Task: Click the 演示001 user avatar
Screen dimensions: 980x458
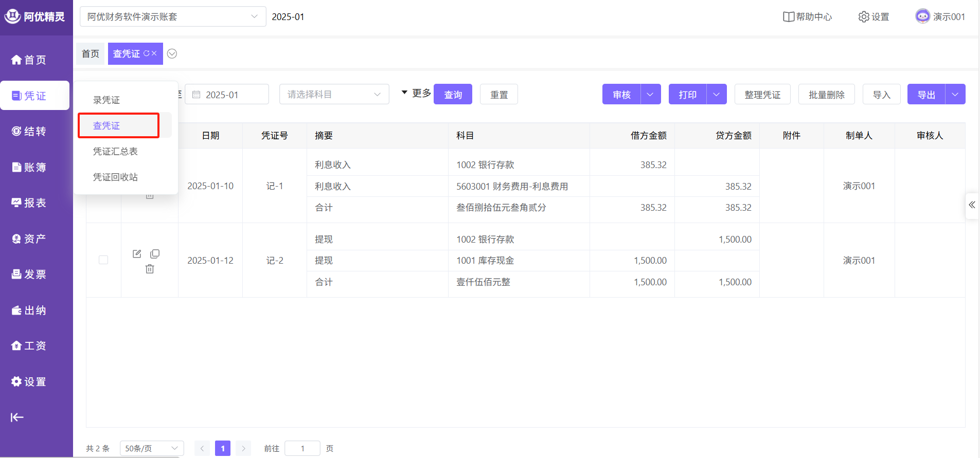Action: pyautogui.click(x=922, y=16)
